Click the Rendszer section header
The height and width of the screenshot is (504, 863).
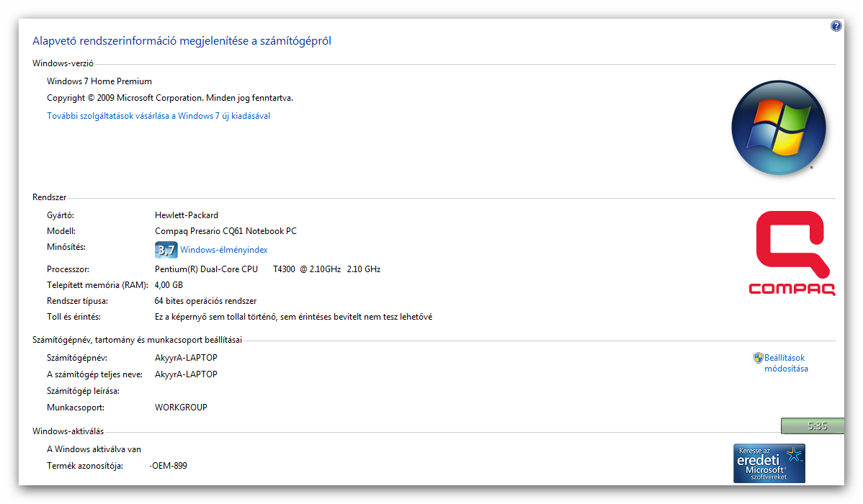pyautogui.click(x=50, y=197)
